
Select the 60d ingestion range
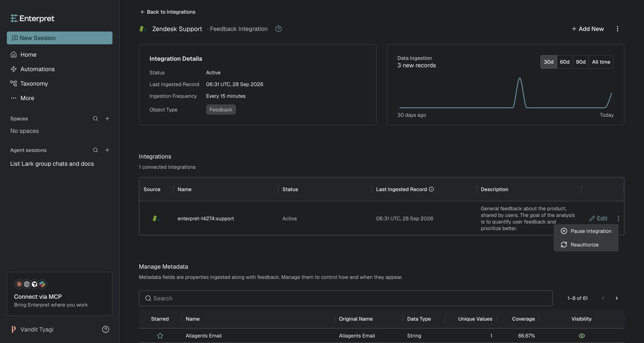click(x=565, y=62)
